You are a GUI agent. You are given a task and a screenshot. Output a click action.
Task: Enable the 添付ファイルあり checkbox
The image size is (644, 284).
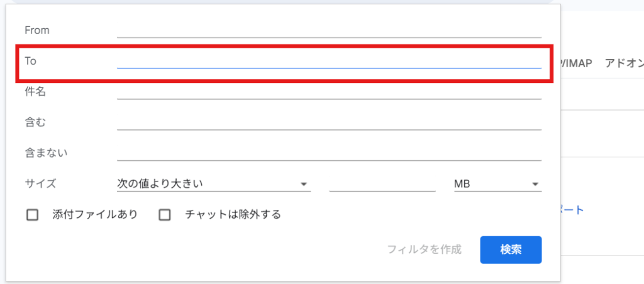click(x=33, y=215)
